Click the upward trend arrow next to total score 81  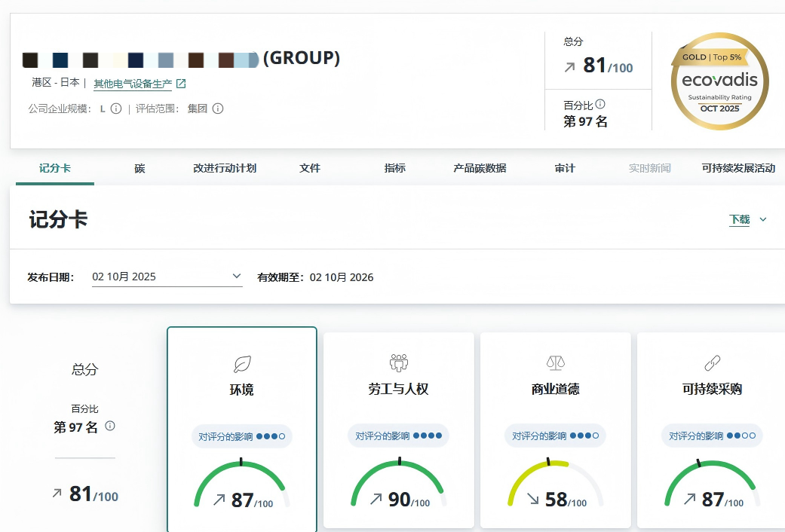[x=570, y=66]
